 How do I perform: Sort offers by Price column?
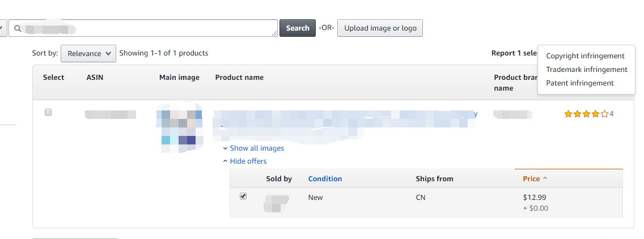[531, 179]
